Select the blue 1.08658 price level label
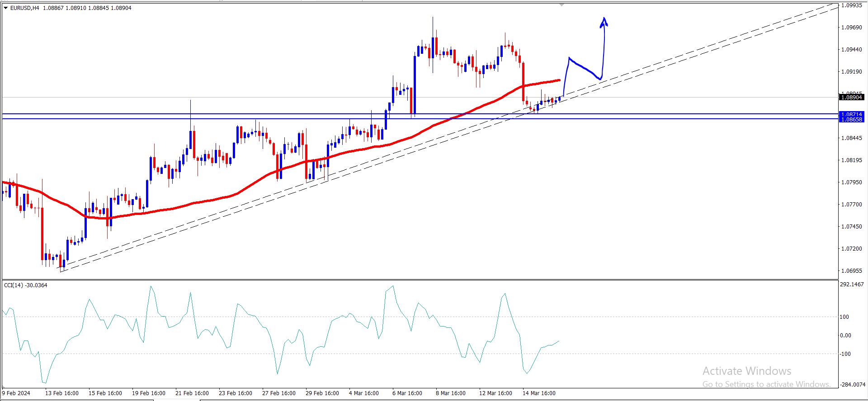The width and height of the screenshot is (868, 401). pyautogui.click(x=851, y=120)
